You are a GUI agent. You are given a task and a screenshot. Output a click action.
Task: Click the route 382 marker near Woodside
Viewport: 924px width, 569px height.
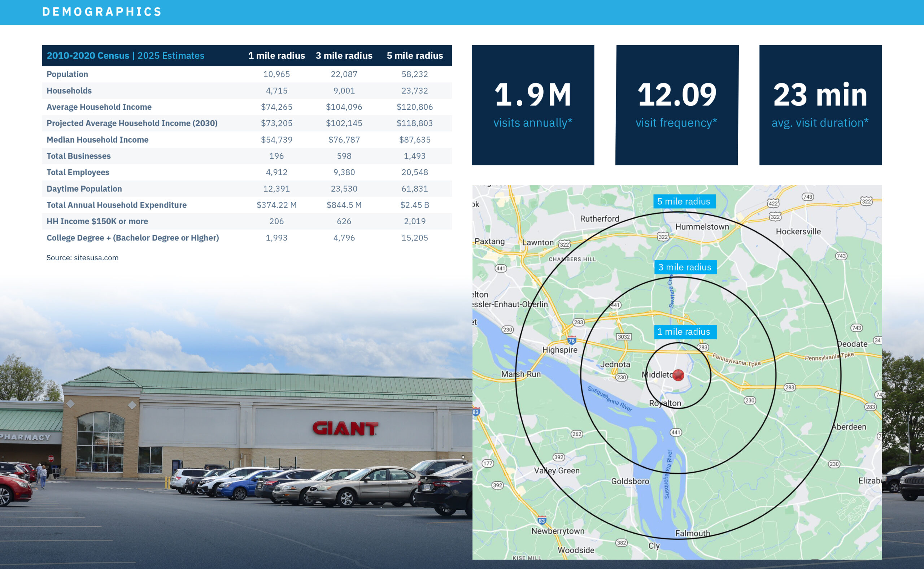[621, 543]
